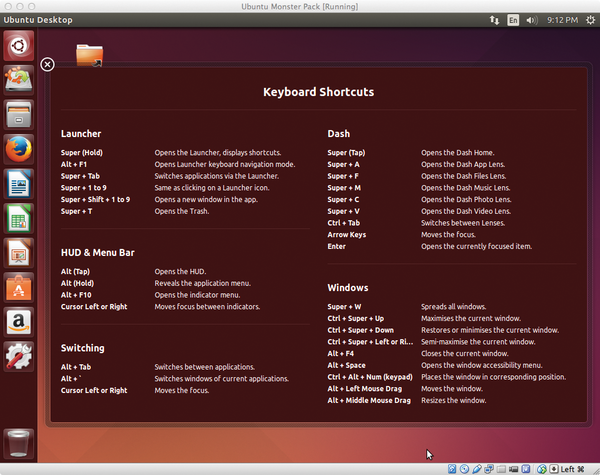The height and width of the screenshot is (475, 600).
Task: Open the Ubuntu Dash home launcher icon
Action: click(x=18, y=46)
